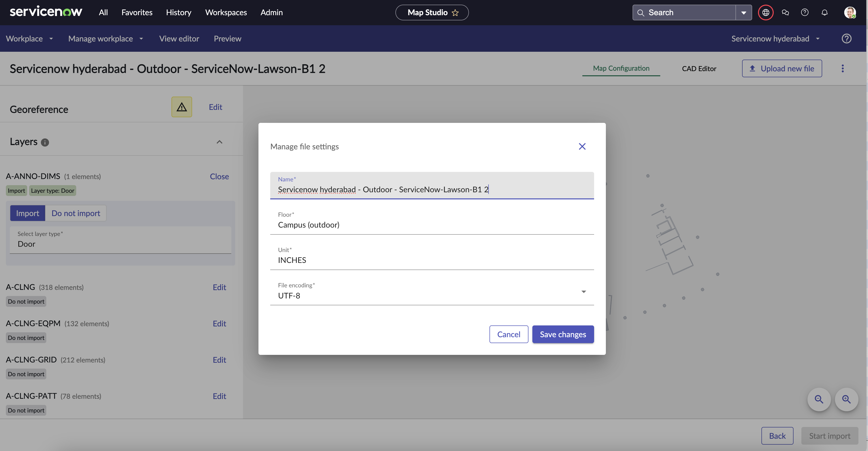Viewport: 868px width, 451px height.
Task: Click the Georeference heading
Action: click(39, 109)
